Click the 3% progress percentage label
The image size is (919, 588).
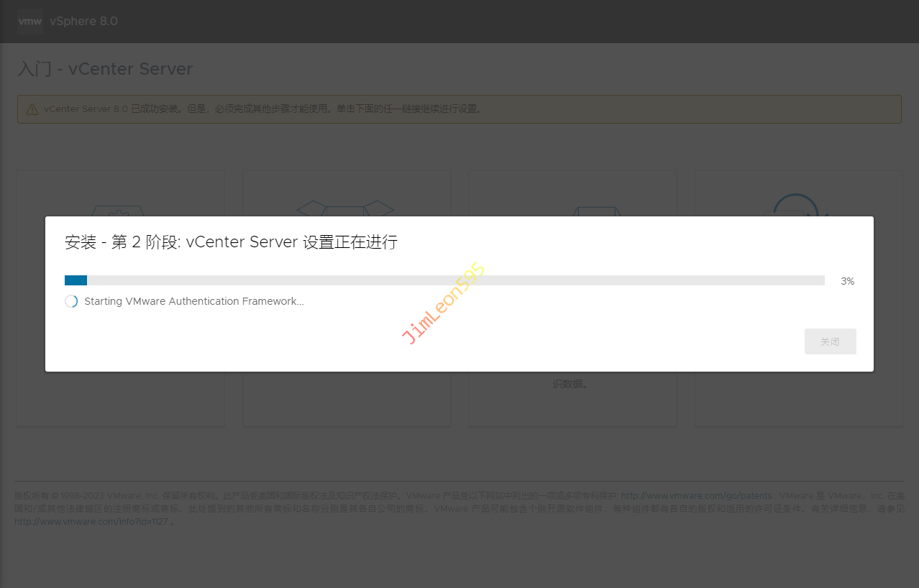(x=847, y=281)
